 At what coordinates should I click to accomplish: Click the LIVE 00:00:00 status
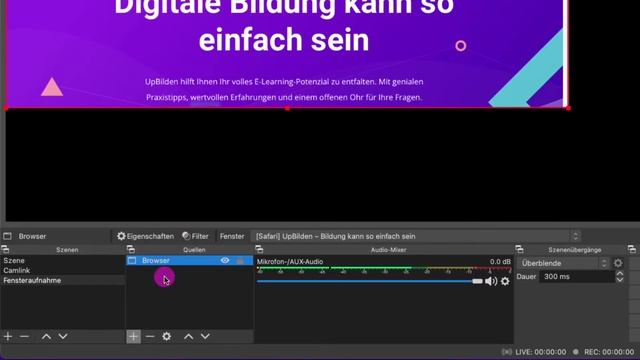tap(540, 352)
